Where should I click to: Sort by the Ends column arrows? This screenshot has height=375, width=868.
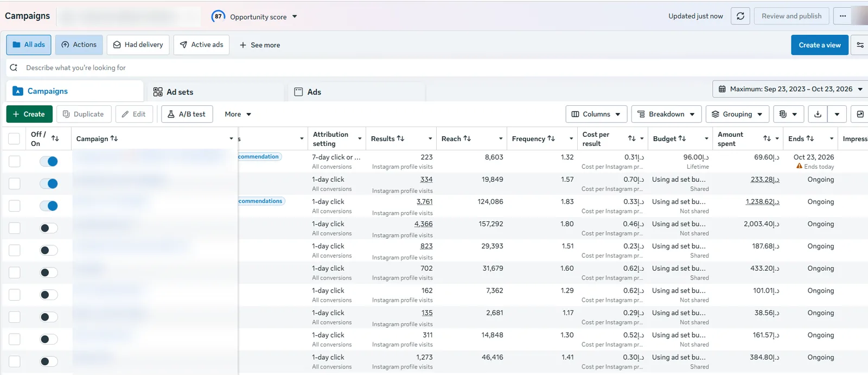click(x=810, y=138)
